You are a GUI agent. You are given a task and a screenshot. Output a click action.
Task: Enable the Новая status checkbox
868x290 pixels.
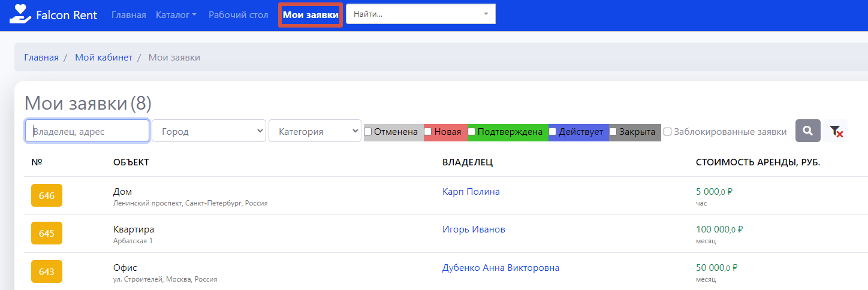[x=428, y=131]
